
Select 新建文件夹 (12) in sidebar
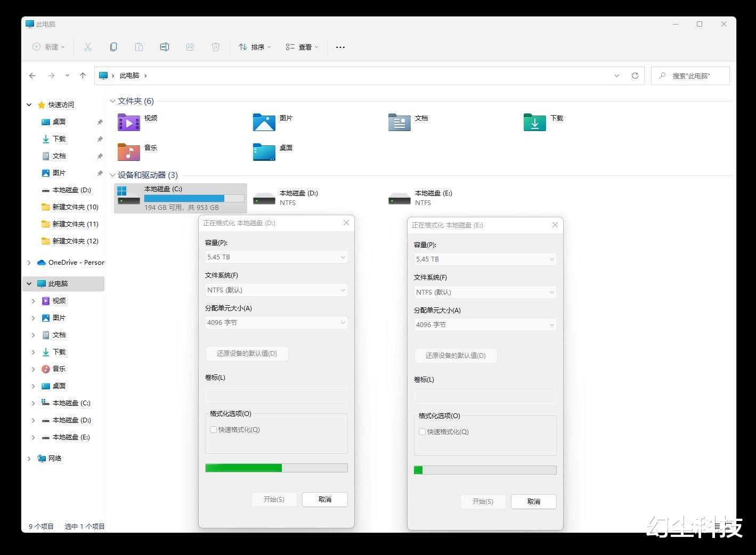point(70,241)
